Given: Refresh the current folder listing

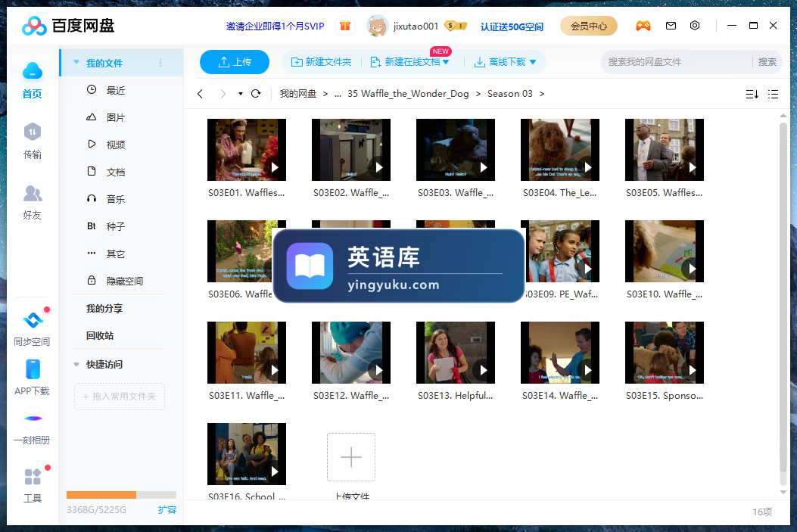Looking at the screenshot, I should pos(256,94).
